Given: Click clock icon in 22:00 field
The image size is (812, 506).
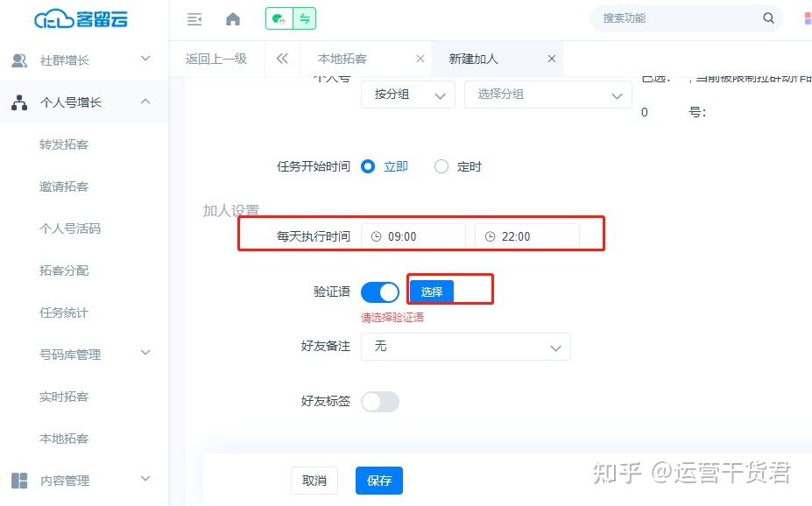Looking at the screenshot, I should (x=490, y=236).
